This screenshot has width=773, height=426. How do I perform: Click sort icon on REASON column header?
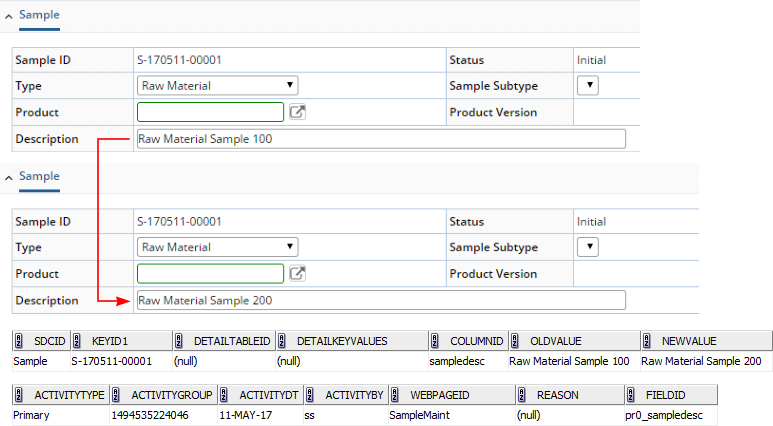tap(522, 395)
